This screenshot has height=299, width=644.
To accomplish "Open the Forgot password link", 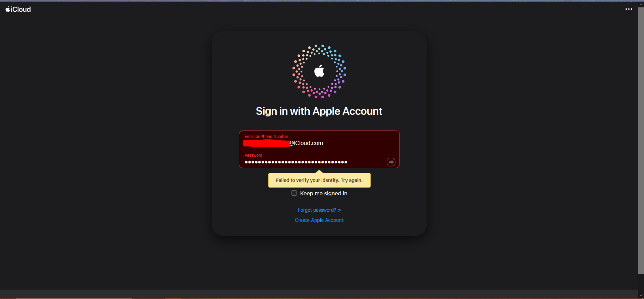I will (319, 210).
